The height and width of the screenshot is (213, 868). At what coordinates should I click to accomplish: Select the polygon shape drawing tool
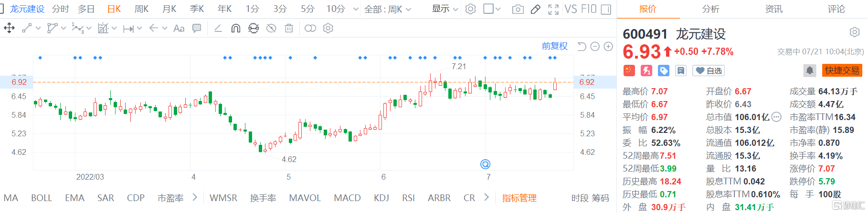[x=52, y=29]
